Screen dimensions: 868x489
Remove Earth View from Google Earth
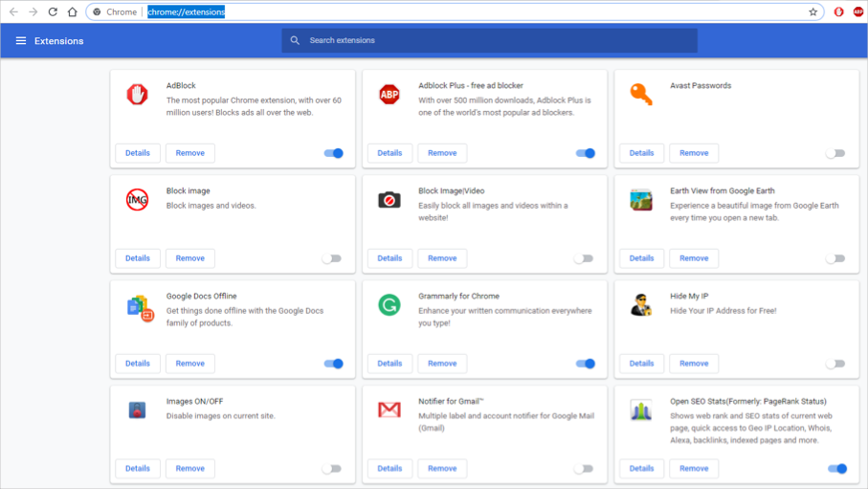[694, 258]
